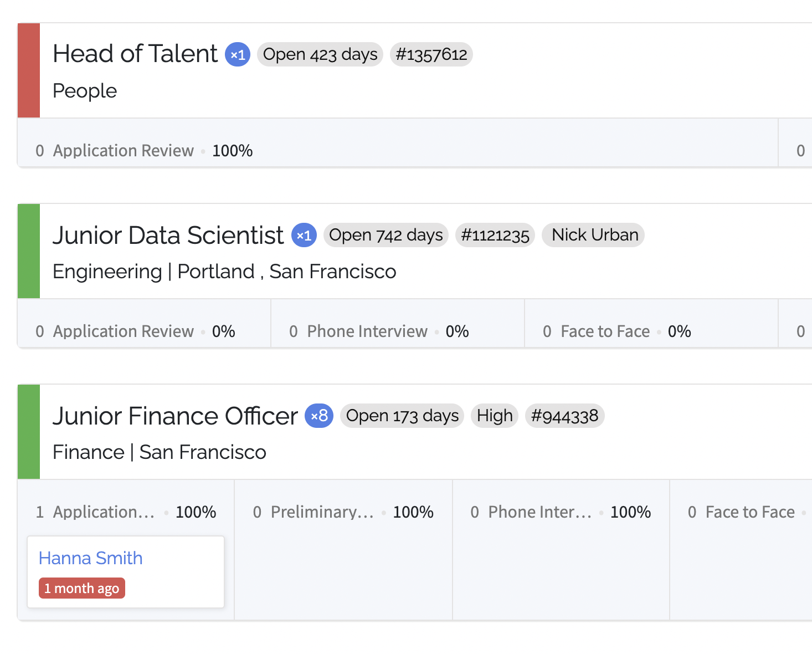Open the Hanna Smith candidate profile
Viewport: 812px width, 654px height.
90,558
